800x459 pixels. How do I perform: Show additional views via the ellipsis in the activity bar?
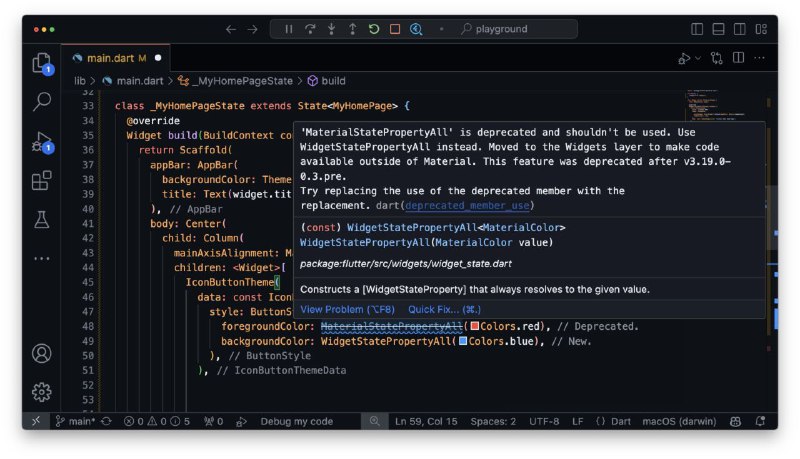[41, 259]
